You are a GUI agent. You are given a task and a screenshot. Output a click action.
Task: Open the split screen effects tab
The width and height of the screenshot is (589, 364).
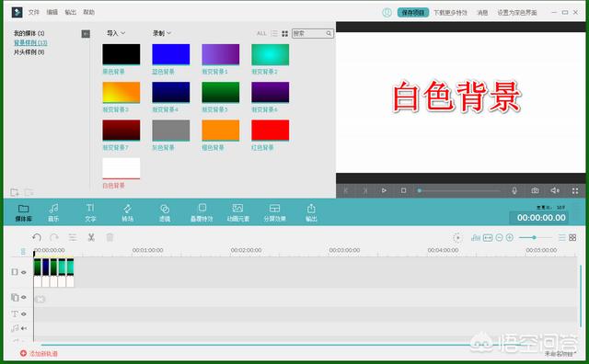274,212
